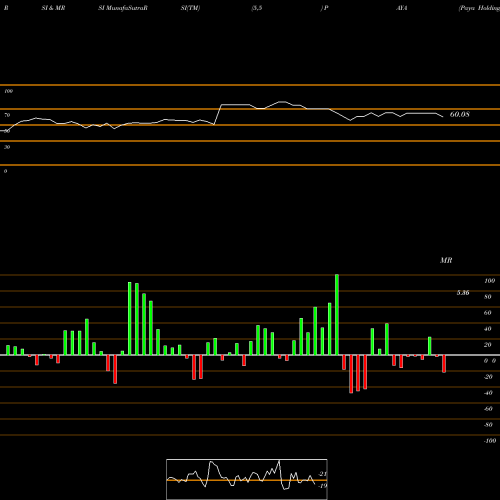Click the -60 label on MR right axis
This screenshot has width=500, height=500.
click(488, 409)
